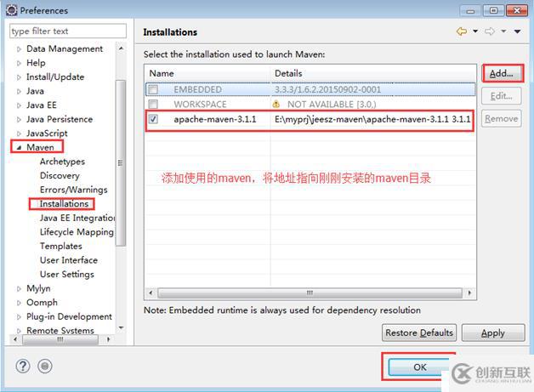
Task: Select the Plug-in Development tree label
Action: pos(69,316)
